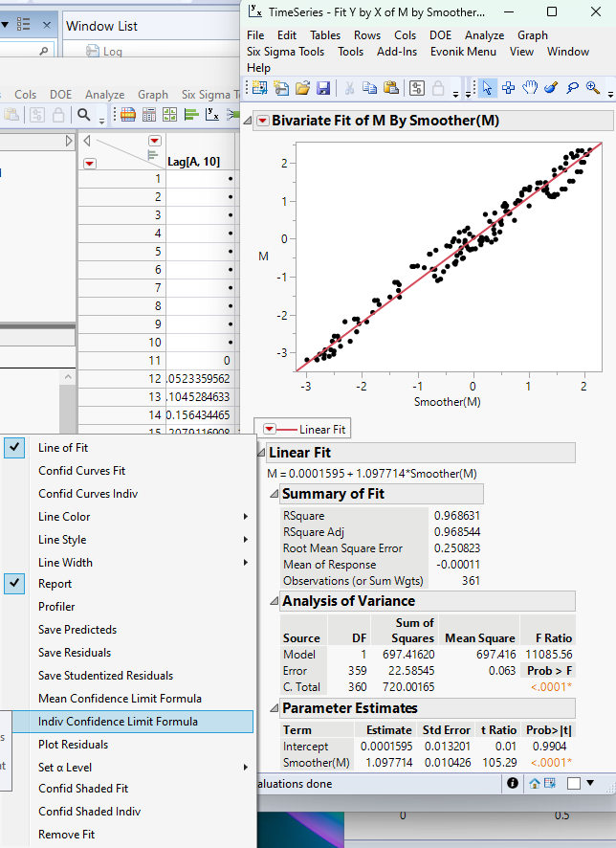Click the Tabulate icon in data table toolbar

click(128, 115)
